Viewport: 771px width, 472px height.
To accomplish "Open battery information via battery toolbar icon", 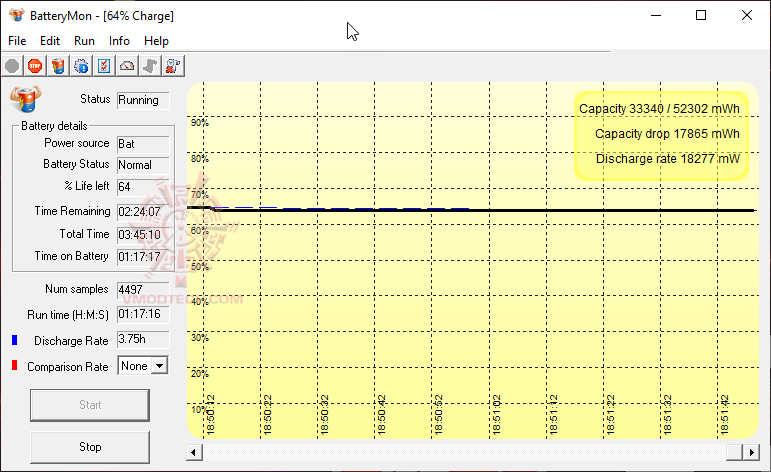I will (58, 66).
